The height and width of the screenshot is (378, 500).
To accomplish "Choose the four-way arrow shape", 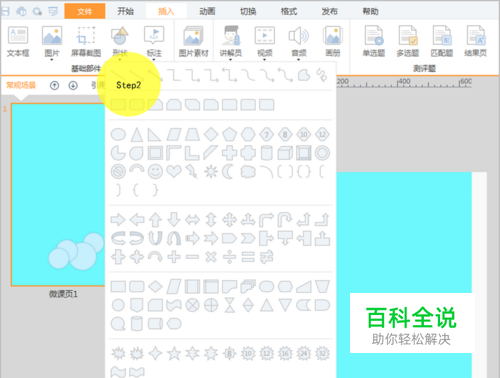I will coord(229,220).
